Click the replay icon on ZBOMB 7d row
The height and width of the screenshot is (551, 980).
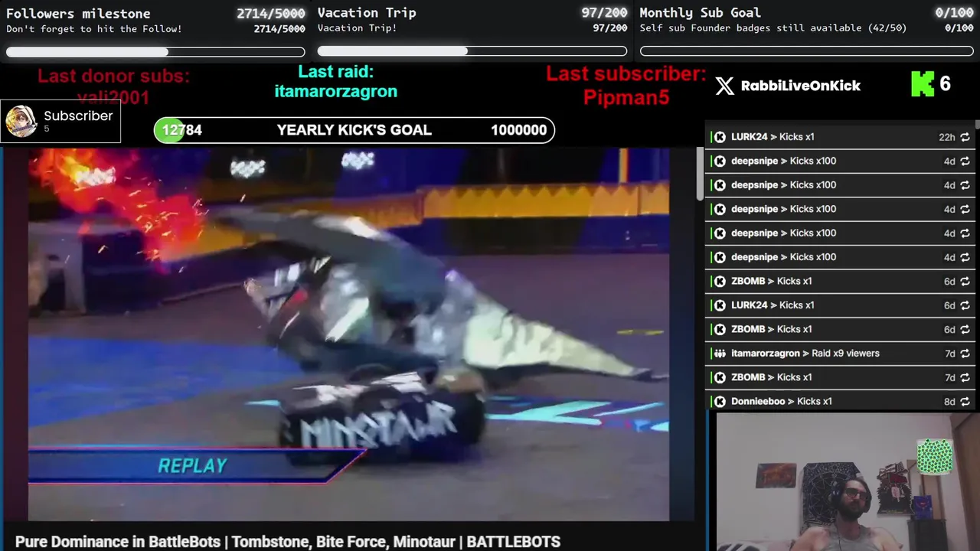[965, 377]
